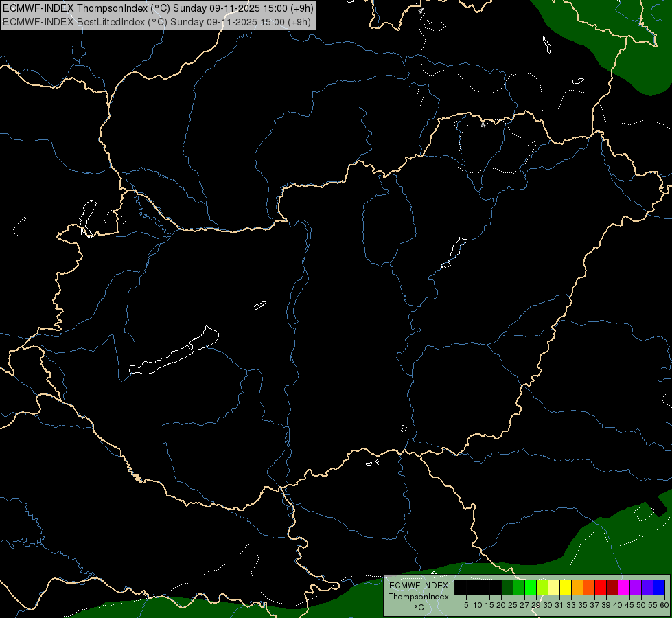The image size is (672, 618).
Task: Pick the violet 50–55 legend swatch
Action: (x=647, y=587)
